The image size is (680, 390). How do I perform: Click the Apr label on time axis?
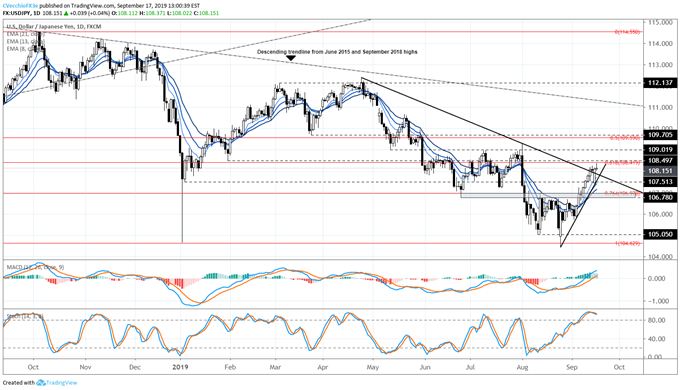[323, 367]
